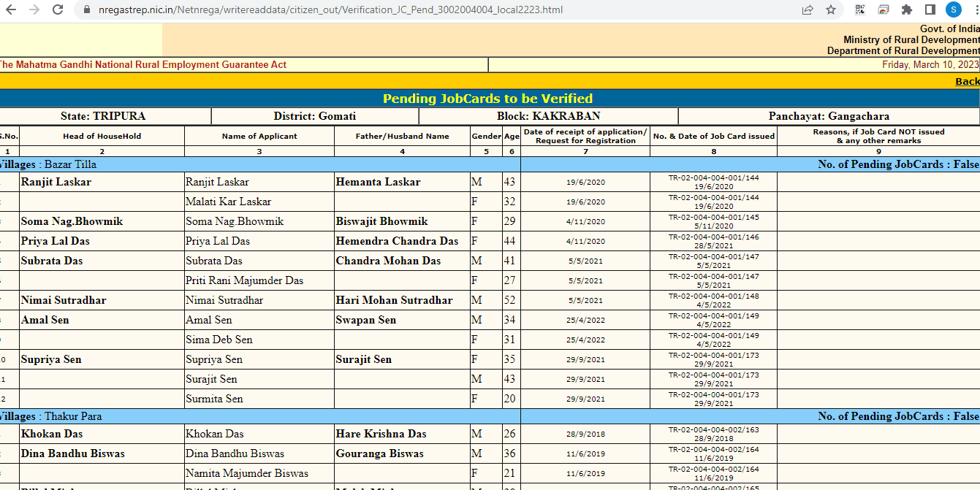The height and width of the screenshot is (490, 980).
Task: Open the Chrome extensions puzzle icon
Action: (906, 9)
